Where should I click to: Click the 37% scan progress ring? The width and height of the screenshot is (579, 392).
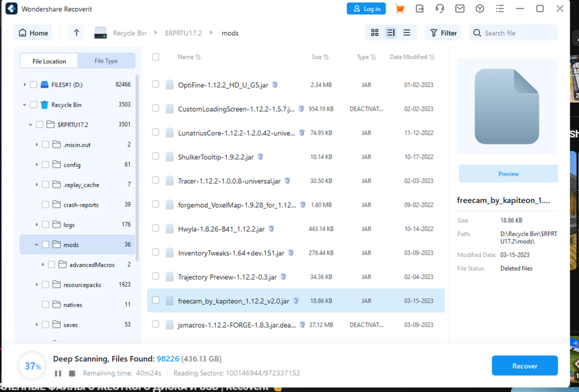tap(32, 365)
